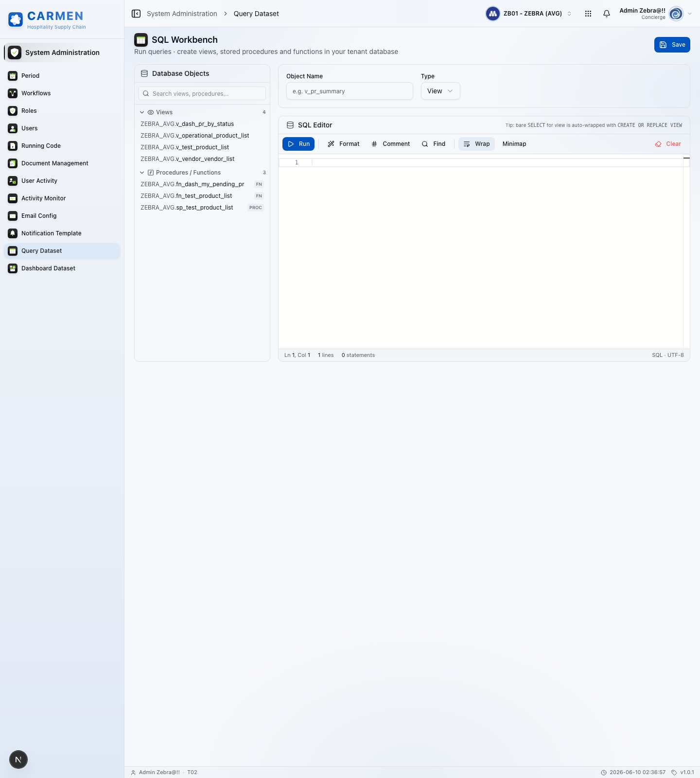Format the SQL code

click(344, 144)
